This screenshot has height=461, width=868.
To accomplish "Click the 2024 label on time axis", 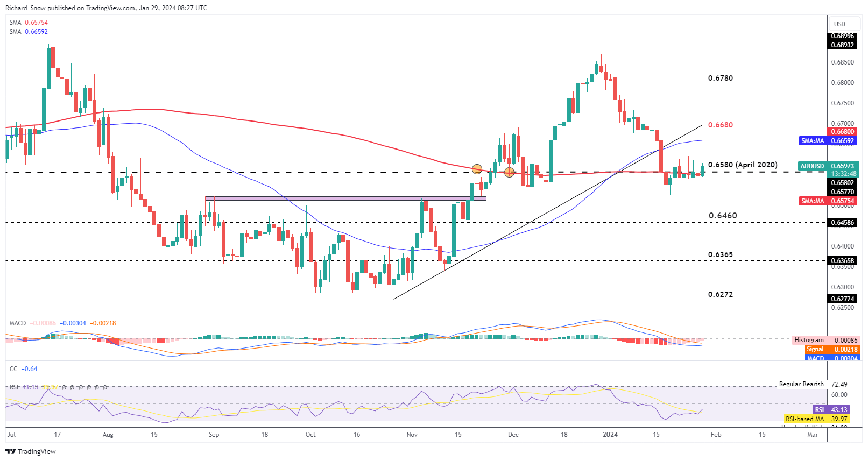I will point(610,435).
